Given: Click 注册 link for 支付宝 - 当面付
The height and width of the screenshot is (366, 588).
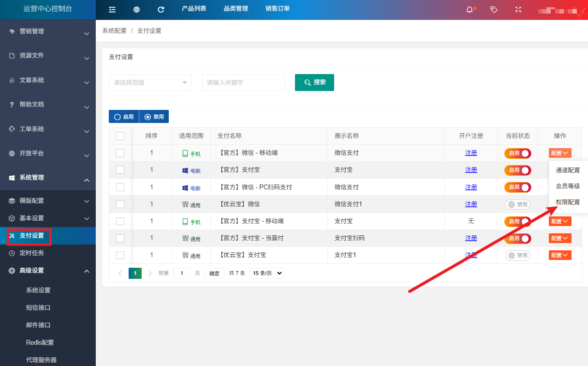Looking at the screenshot, I should (471, 238).
